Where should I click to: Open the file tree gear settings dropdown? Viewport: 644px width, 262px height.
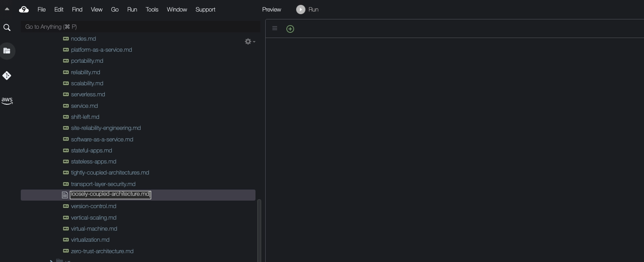pos(250,42)
